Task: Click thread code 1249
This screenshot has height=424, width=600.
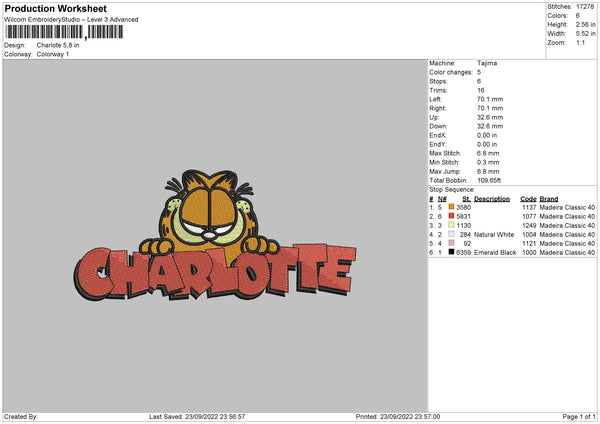Action: coord(529,225)
